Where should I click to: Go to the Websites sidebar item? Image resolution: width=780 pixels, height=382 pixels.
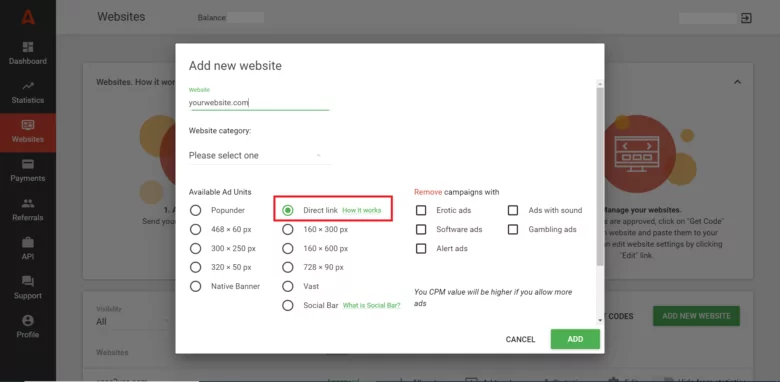(28, 132)
